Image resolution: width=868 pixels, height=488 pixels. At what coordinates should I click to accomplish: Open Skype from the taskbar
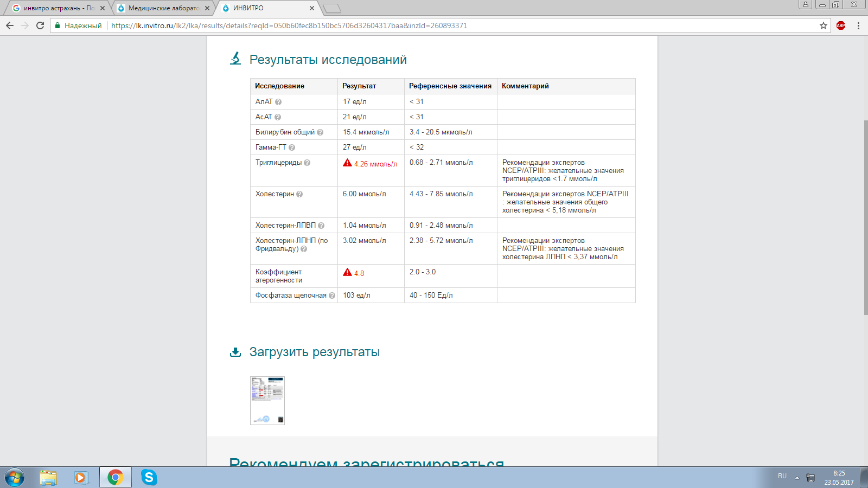point(149,477)
